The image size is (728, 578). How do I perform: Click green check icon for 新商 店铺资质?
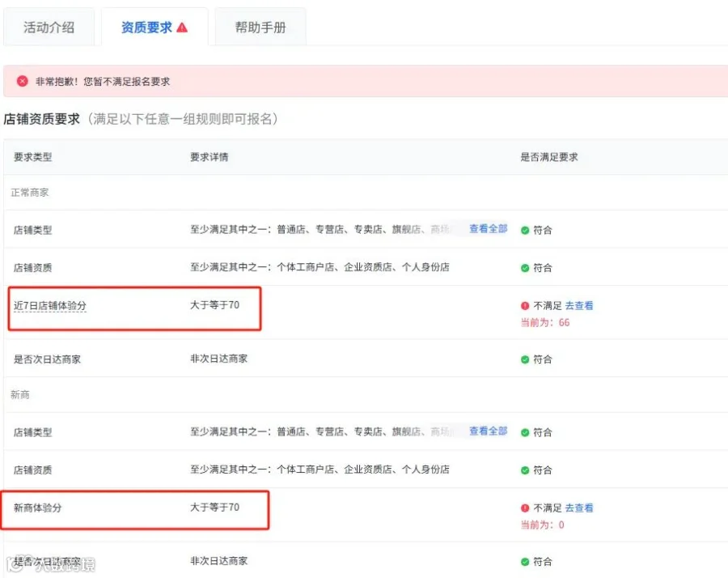525,470
